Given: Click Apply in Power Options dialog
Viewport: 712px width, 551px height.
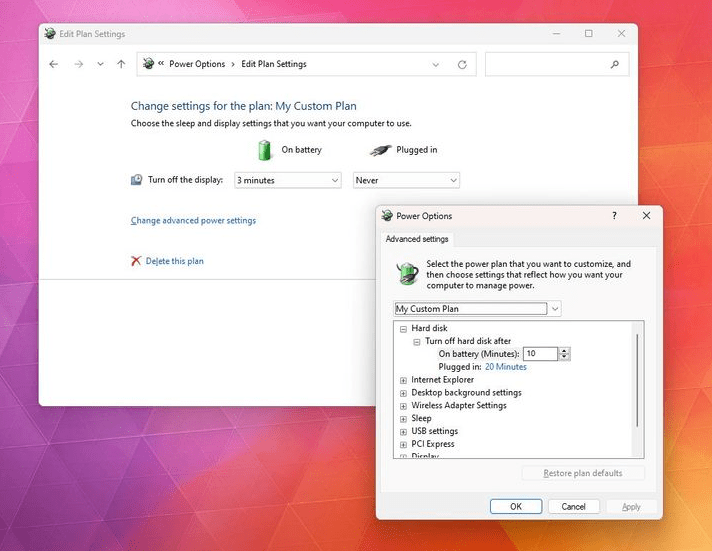Looking at the screenshot, I should point(631,506).
